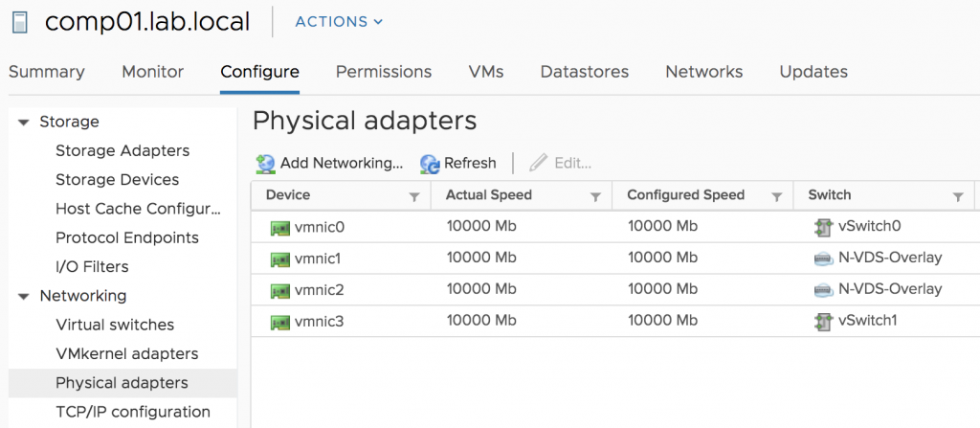The image size is (980, 428).
Task: Click the Refresh icon in toolbar
Action: [430, 164]
